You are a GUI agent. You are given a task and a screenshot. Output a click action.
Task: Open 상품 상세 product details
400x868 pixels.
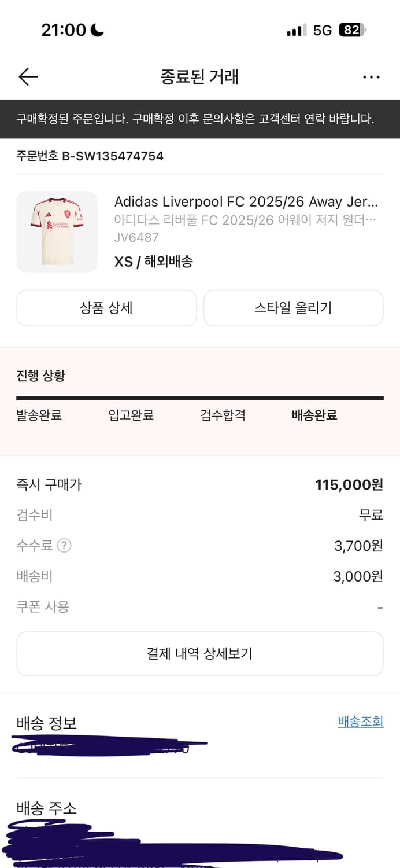106,308
